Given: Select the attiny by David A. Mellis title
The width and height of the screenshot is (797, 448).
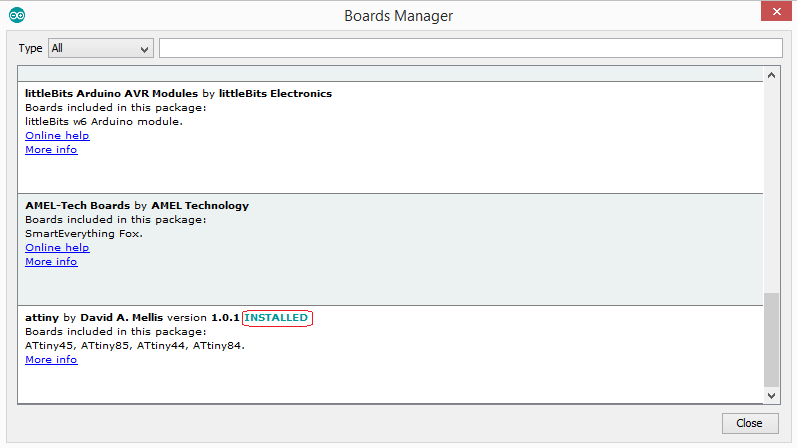Looking at the screenshot, I should pyautogui.click(x=94, y=318).
